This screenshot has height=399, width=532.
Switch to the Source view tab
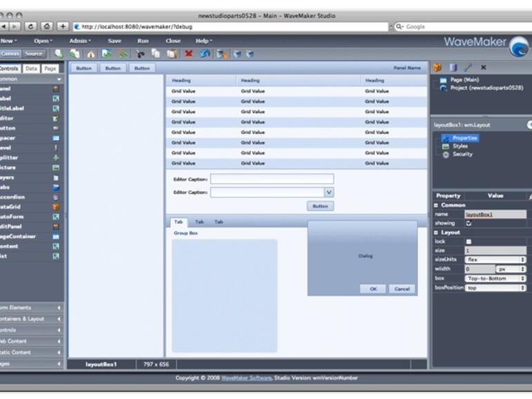33,54
